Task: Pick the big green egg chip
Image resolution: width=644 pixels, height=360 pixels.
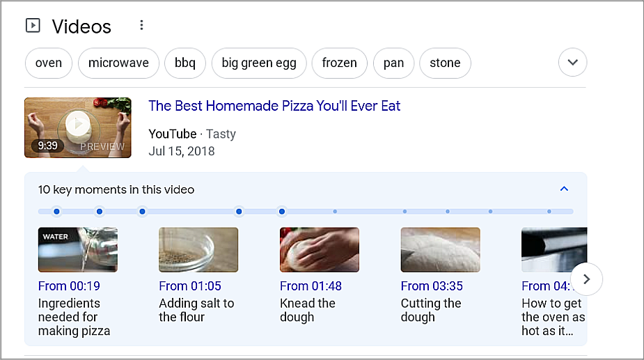Action: pyautogui.click(x=259, y=63)
